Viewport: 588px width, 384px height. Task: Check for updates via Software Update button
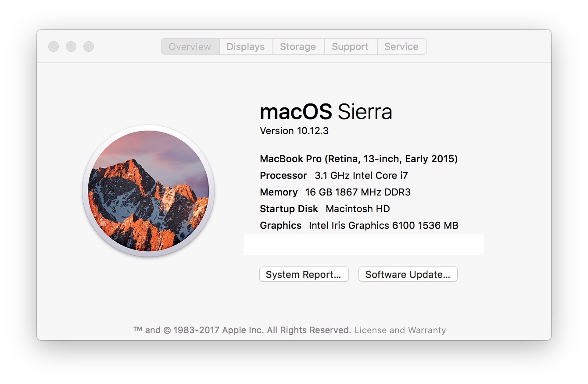[408, 274]
